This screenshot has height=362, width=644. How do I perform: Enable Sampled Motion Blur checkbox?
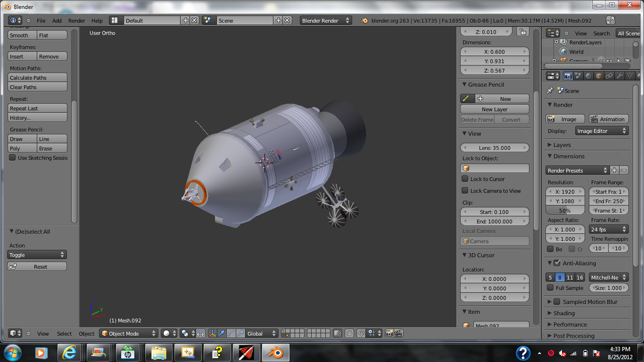pyautogui.click(x=557, y=301)
